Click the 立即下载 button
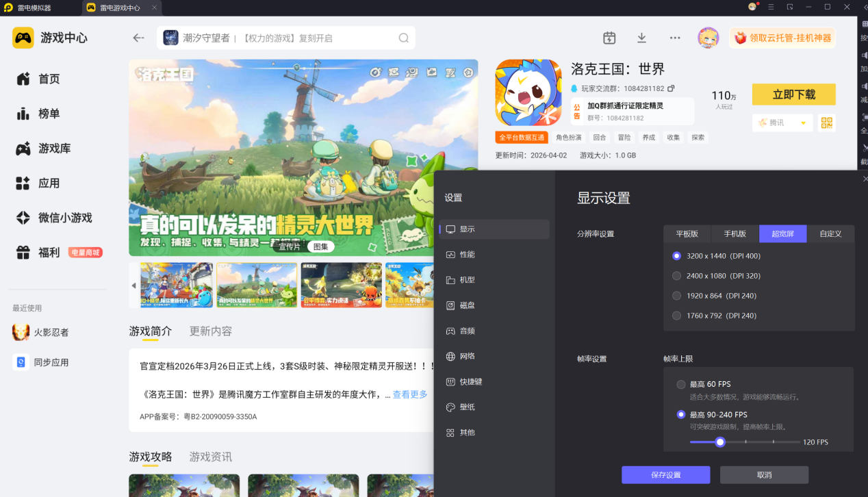868x497 pixels. pos(794,94)
